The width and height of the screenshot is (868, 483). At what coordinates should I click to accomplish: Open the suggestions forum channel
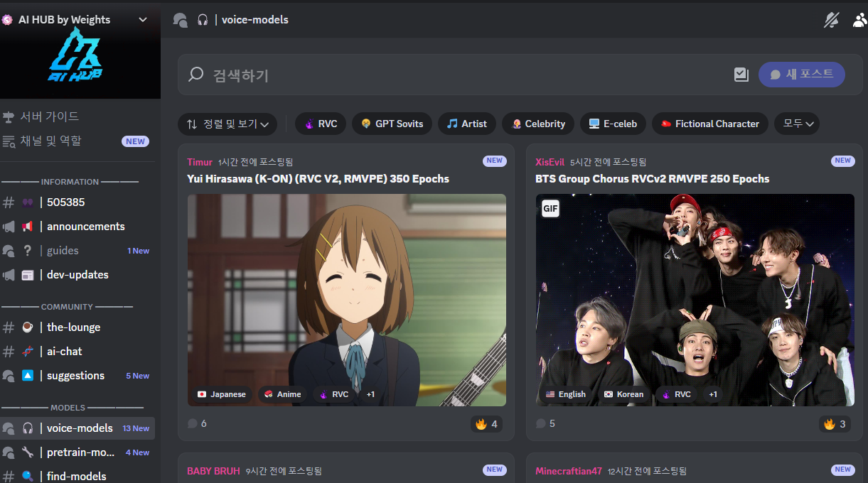click(x=77, y=376)
